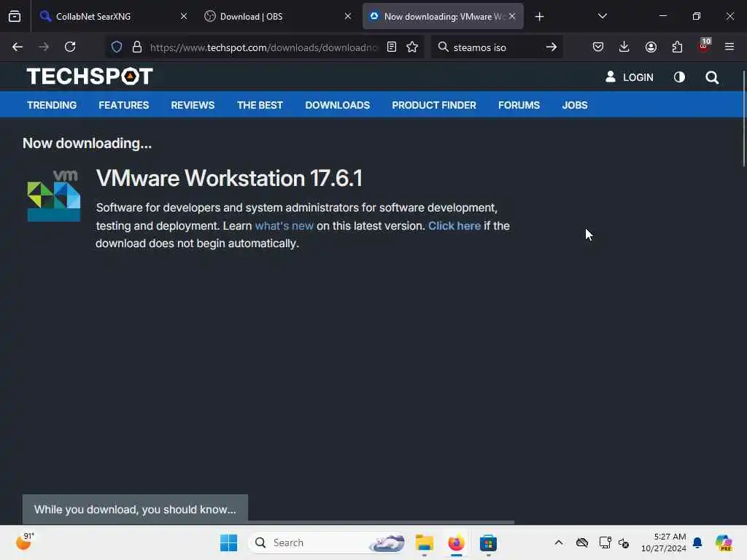Open Microsoft Store from taskbar
This screenshot has width=747, height=560.
tap(488, 542)
